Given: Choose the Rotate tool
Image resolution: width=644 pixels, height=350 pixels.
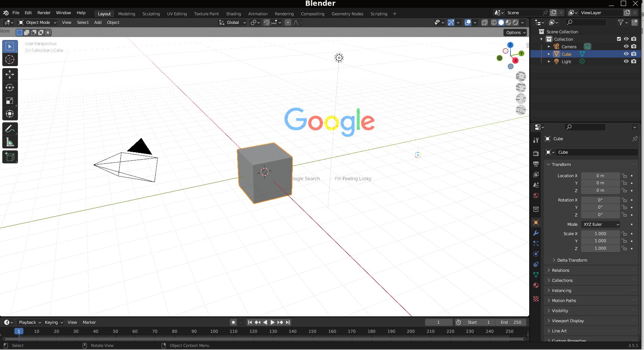Looking at the screenshot, I should pyautogui.click(x=10, y=87).
